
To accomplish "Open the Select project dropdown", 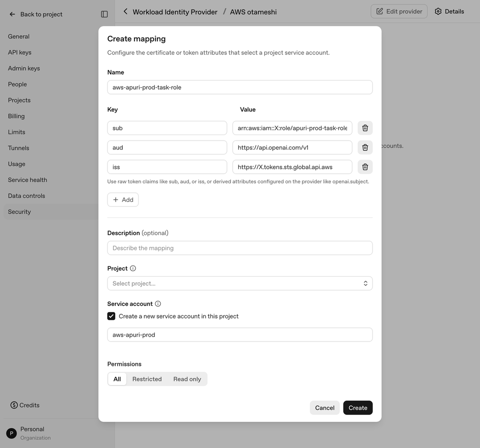I will click(240, 283).
